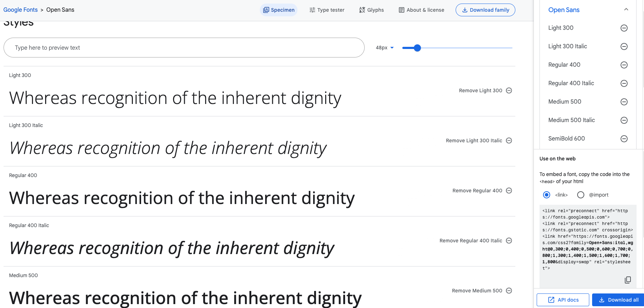644x308 pixels.
Task: Remove Regular 400 Italic in the sidebar list
Action: 624,83
